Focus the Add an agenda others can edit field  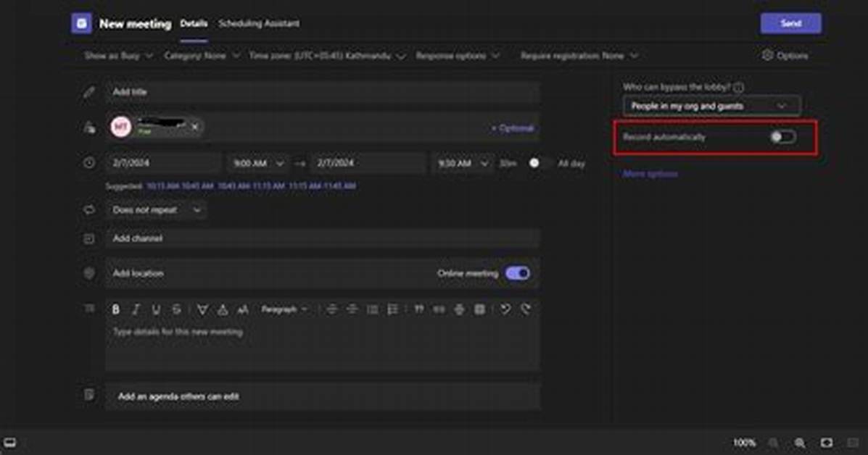323,396
